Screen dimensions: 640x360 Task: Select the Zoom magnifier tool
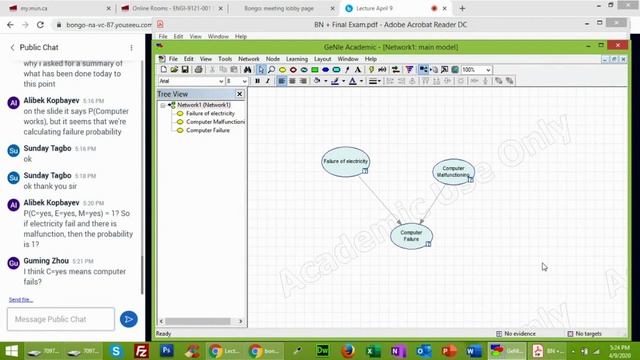[271, 70]
